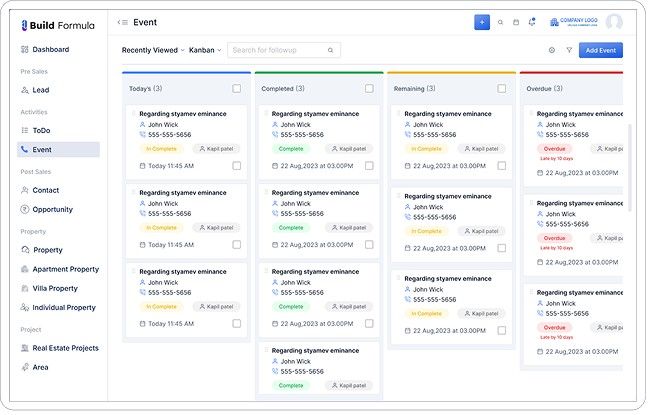Screen dimensions: 650x415
Task: Click the blue plus quick-add button
Action: [x=482, y=22]
